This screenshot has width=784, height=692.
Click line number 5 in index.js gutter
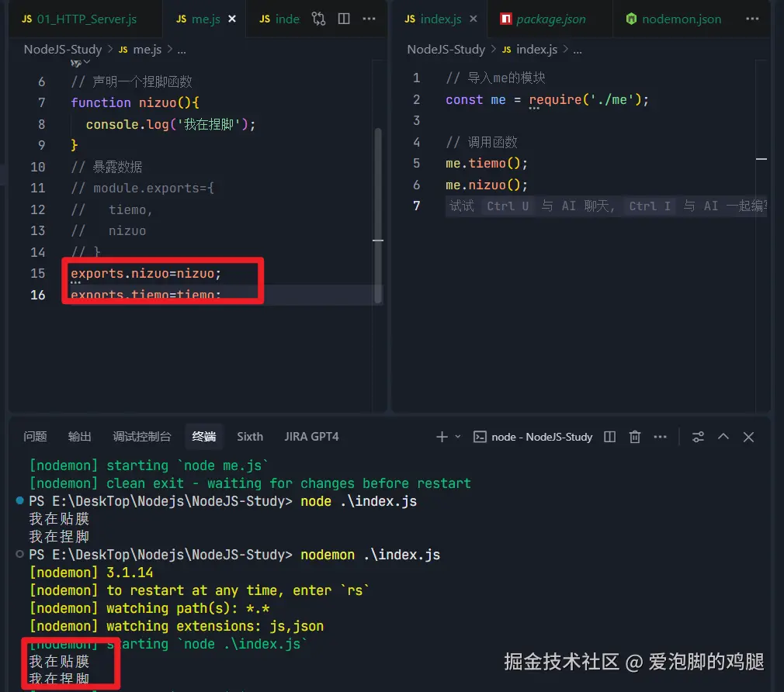point(417,164)
